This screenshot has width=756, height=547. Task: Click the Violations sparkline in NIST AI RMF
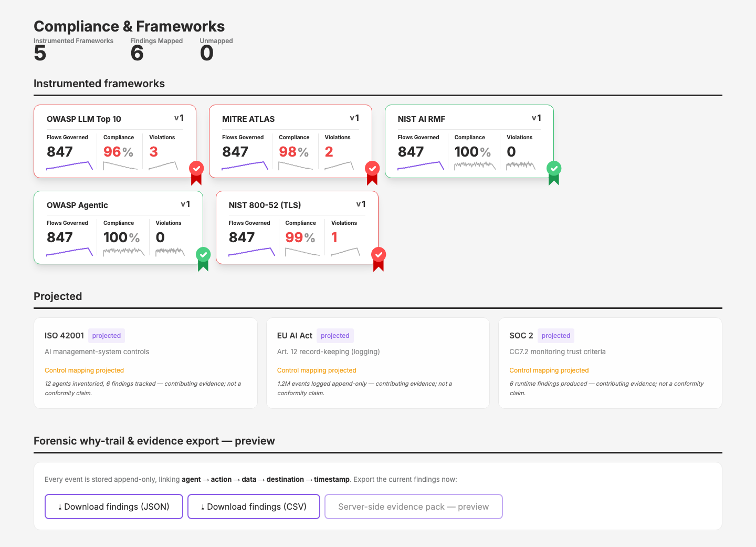pyautogui.click(x=521, y=166)
